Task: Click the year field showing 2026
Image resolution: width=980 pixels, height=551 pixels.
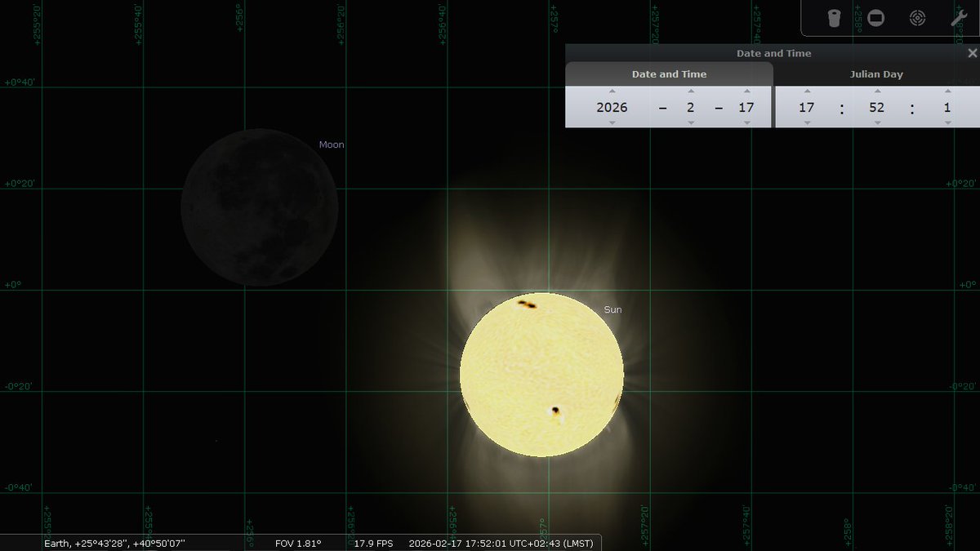Action: coord(612,108)
